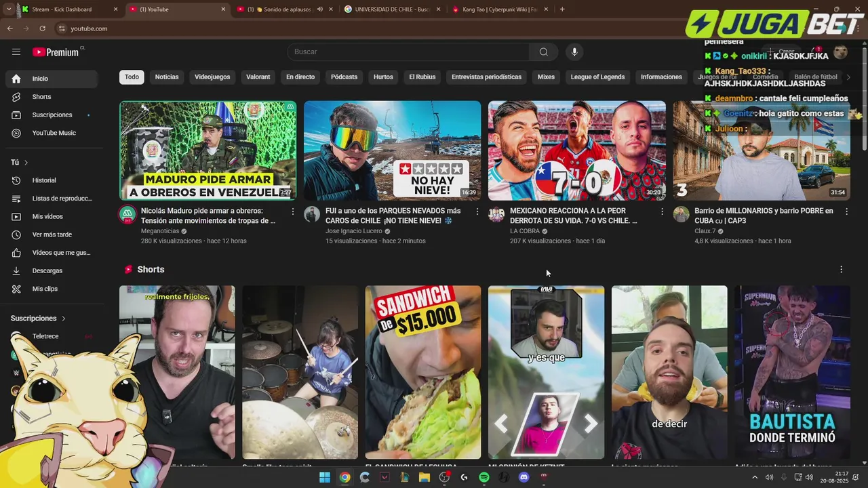Viewport: 868px width, 488px height.
Task: Open a new Chrome tab
Action: tap(562, 9)
